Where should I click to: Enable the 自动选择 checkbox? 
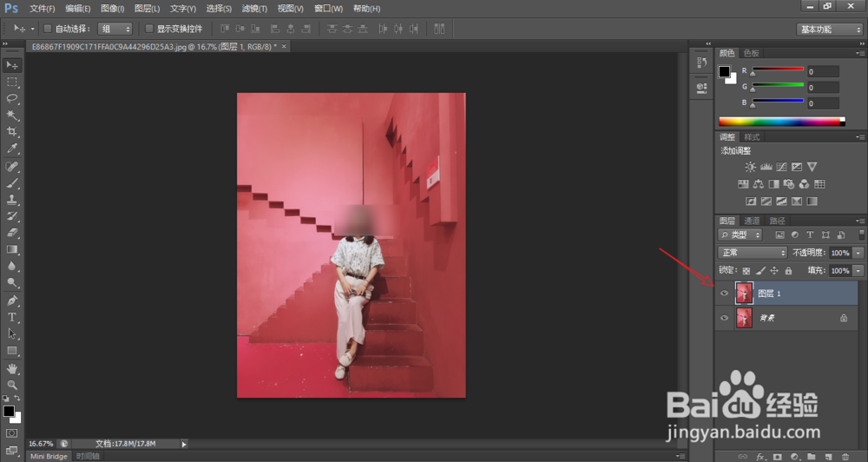(x=48, y=29)
